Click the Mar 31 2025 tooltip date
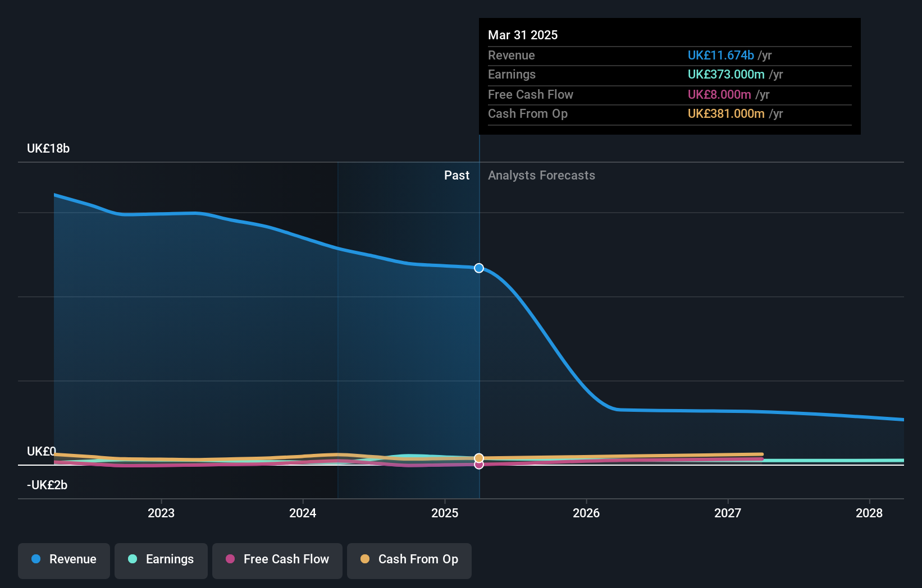Screen dimensions: 922x588 pyautogui.click(x=523, y=35)
